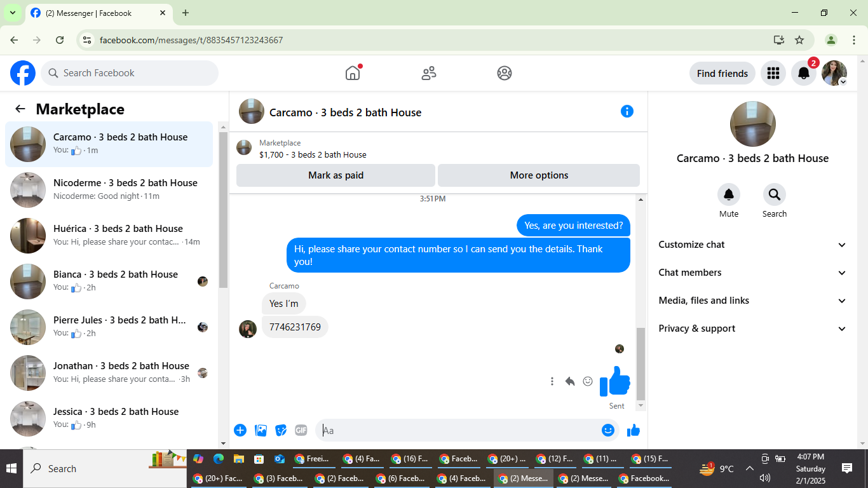Open Friends icon in top navigation
This screenshot has height=488, width=868.
429,73
